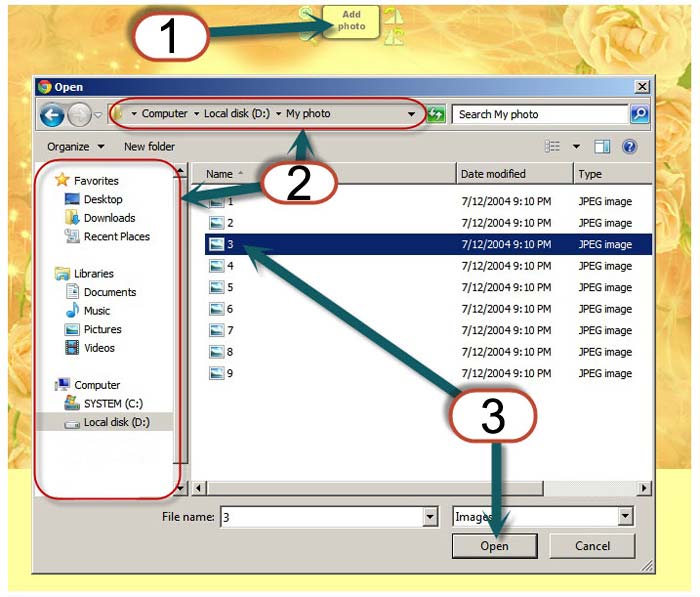Click the Open button
This screenshot has height=597, width=700.
[x=494, y=546]
